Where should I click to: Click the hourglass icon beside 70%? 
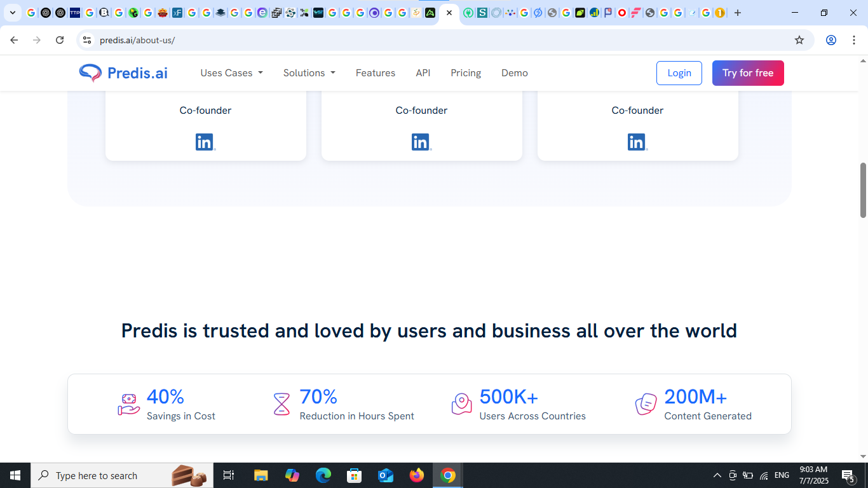[281, 404]
